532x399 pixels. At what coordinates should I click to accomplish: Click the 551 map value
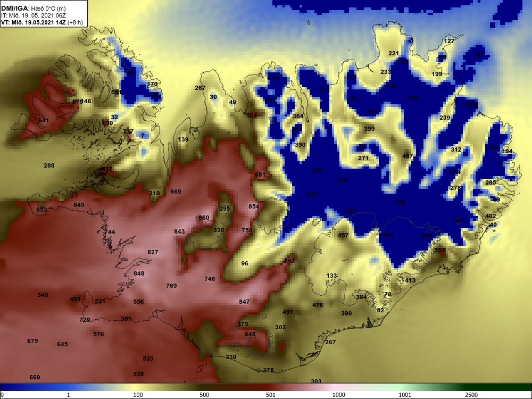pos(126,319)
